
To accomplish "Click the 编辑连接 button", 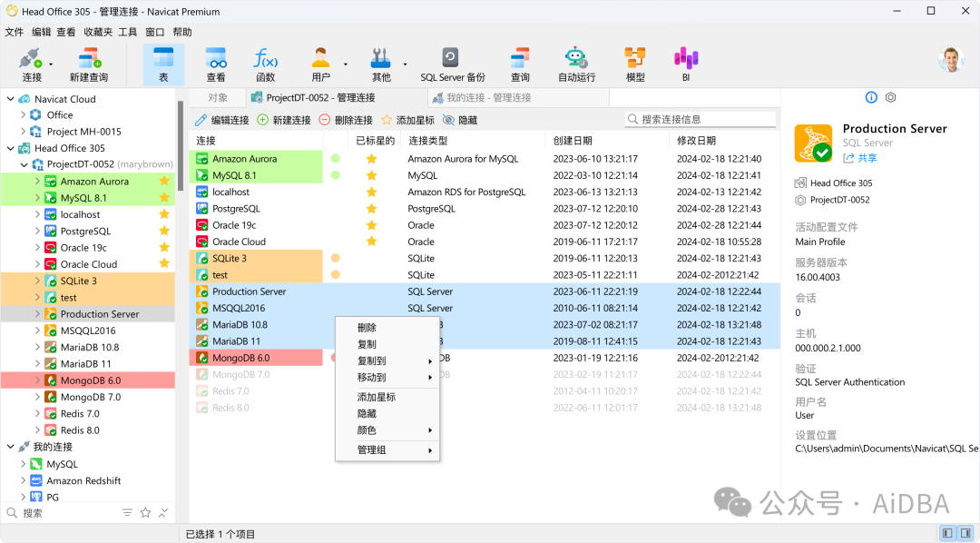I will click(222, 120).
